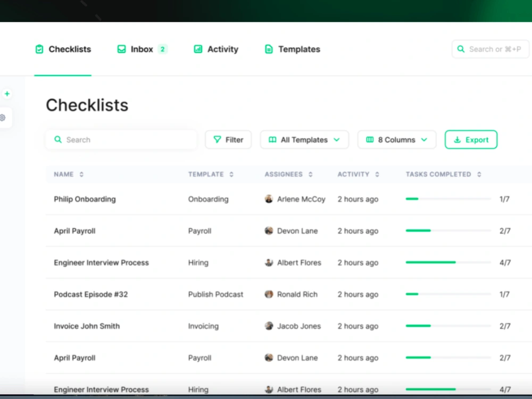Click the download icon in Export
The width and height of the screenshot is (532, 399).
click(458, 140)
